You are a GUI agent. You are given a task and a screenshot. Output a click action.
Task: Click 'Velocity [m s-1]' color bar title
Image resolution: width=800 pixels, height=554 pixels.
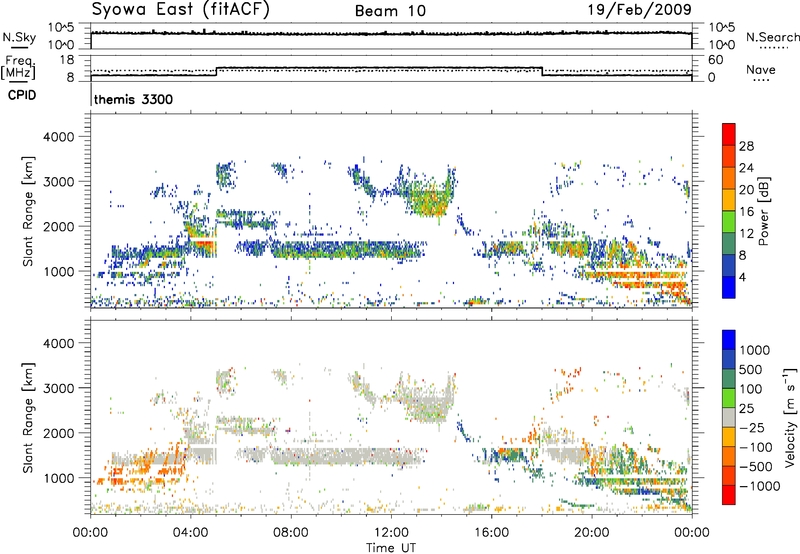pyautogui.click(x=790, y=417)
